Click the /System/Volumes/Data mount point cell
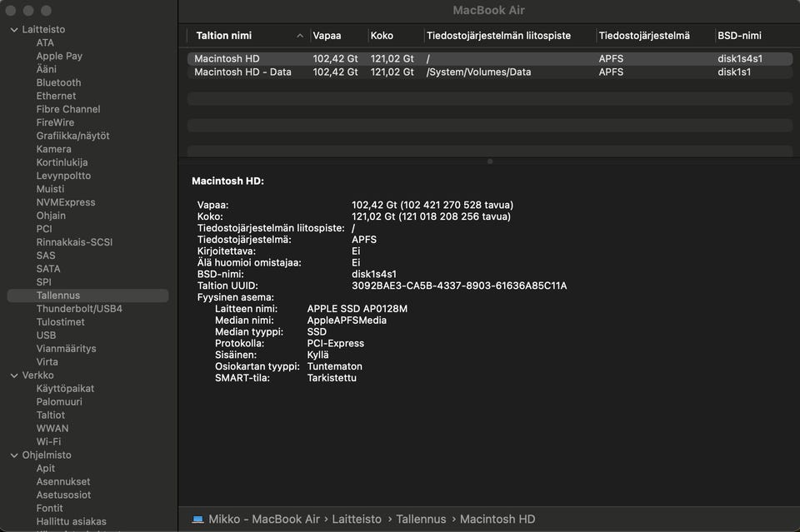This screenshot has height=532, width=800. 478,72
